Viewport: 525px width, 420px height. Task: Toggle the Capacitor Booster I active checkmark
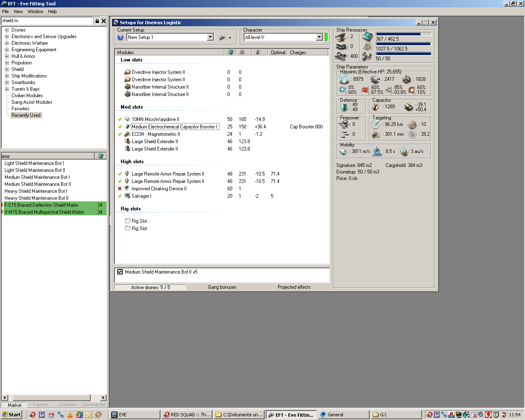(x=120, y=127)
